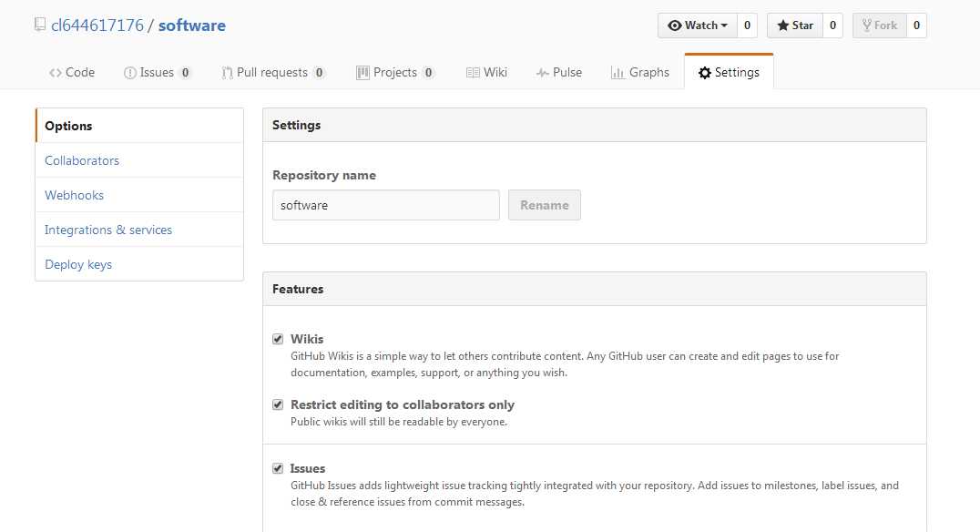Select Options in the settings sidebar
The width and height of the screenshot is (980, 532).
(x=139, y=126)
